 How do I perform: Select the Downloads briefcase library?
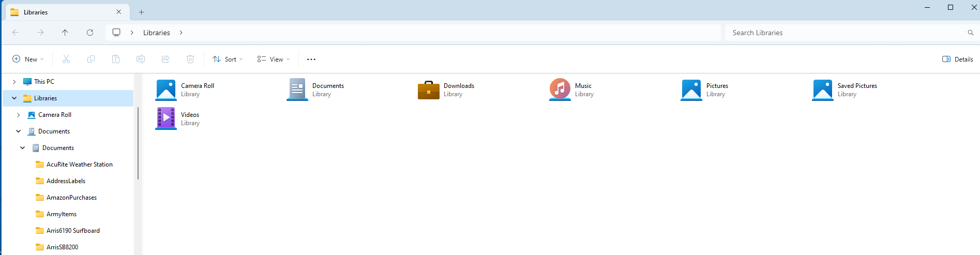pyautogui.click(x=429, y=90)
